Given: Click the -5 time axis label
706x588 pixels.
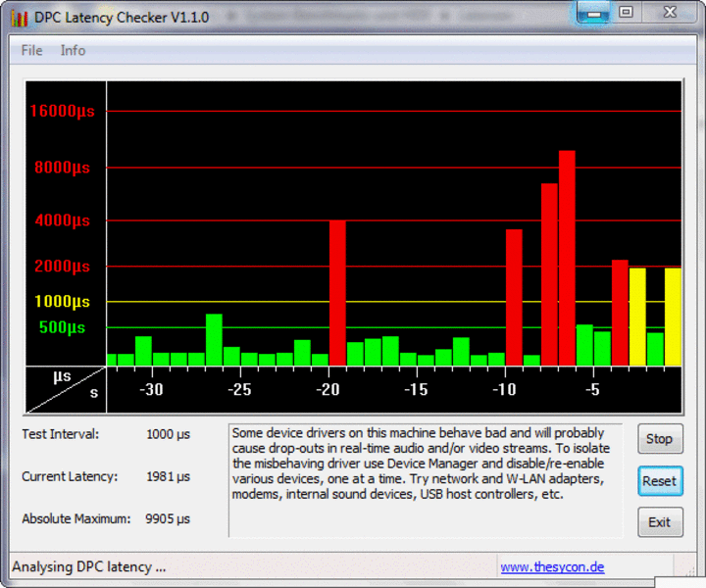Looking at the screenshot, I should (x=592, y=389).
